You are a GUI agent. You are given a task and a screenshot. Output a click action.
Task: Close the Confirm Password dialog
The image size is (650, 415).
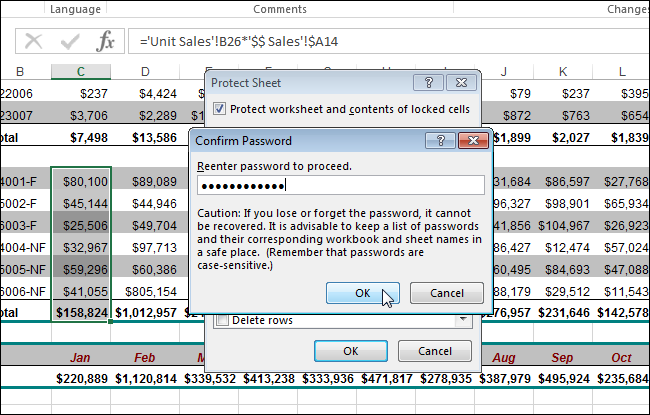(473, 141)
